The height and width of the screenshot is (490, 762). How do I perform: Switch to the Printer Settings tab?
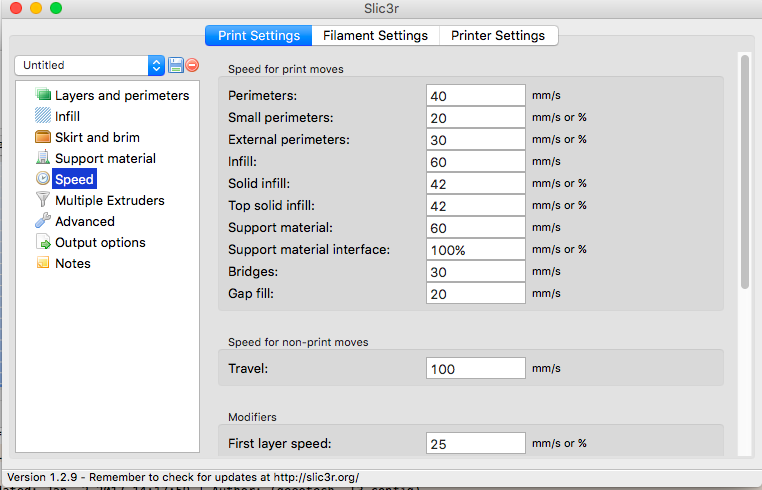click(x=498, y=35)
